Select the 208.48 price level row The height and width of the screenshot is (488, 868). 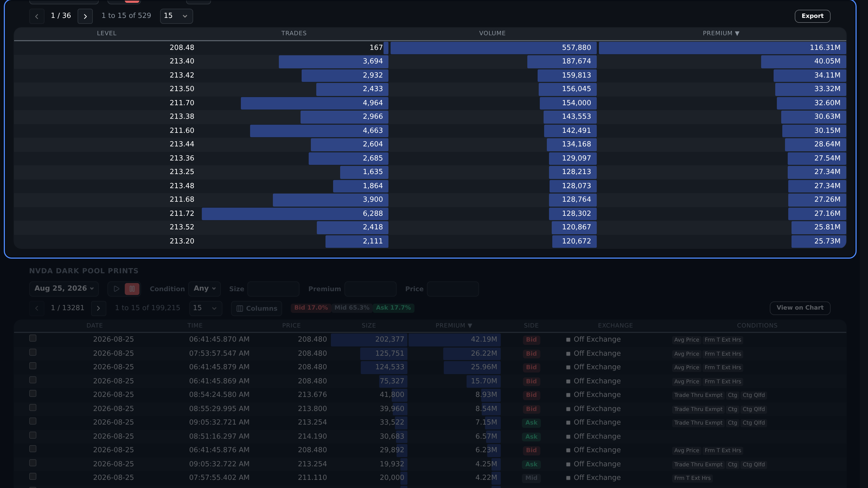click(430, 48)
